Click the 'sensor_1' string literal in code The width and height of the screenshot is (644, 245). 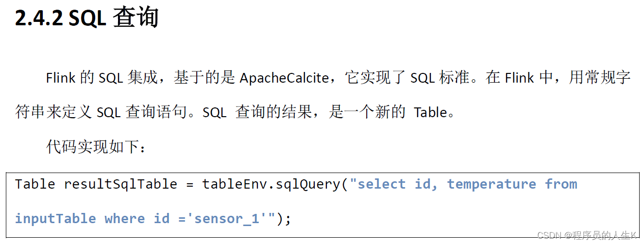click(227, 219)
